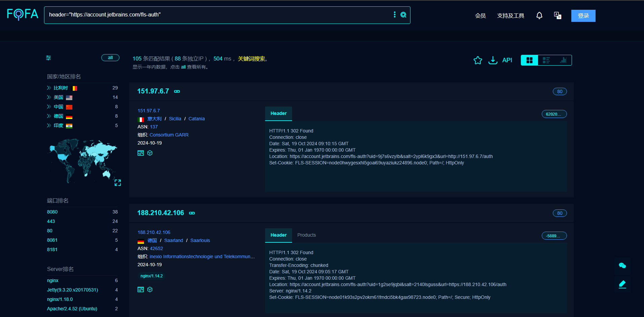
Task: Focus the search query input
Action: click(x=219, y=15)
